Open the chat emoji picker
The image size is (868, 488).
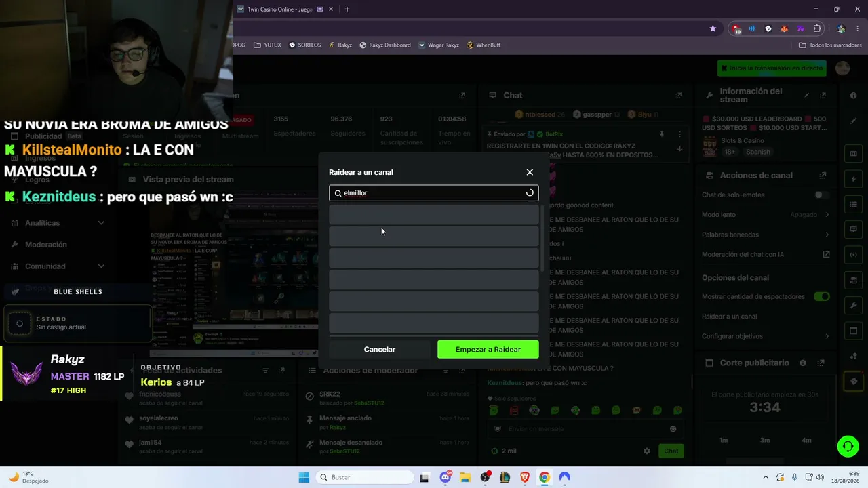tap(673, 429)
